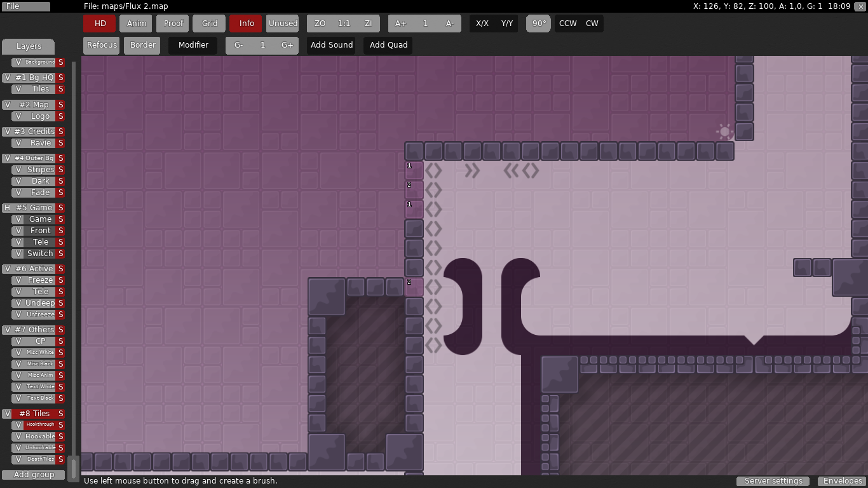Screen dimensions: 868x488
Task: Select the Hookthrough layer in the list
Action: [x=40, y=425]
